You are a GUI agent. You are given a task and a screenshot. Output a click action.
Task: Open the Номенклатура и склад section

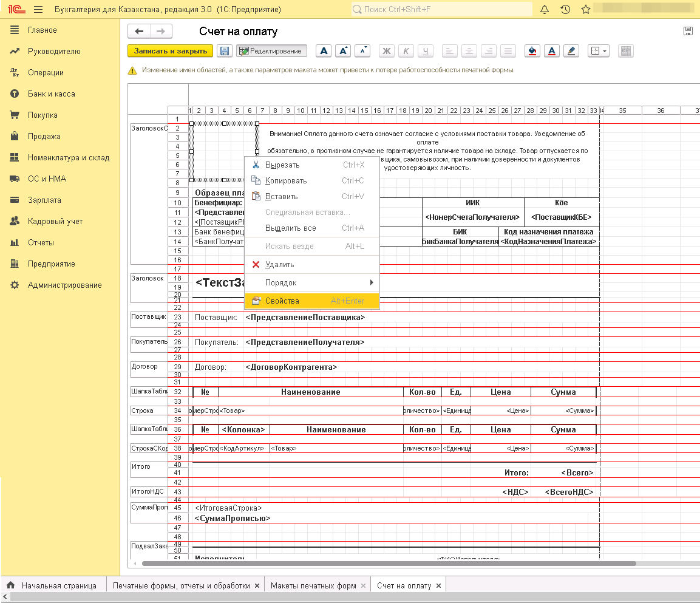pos(60,158)
